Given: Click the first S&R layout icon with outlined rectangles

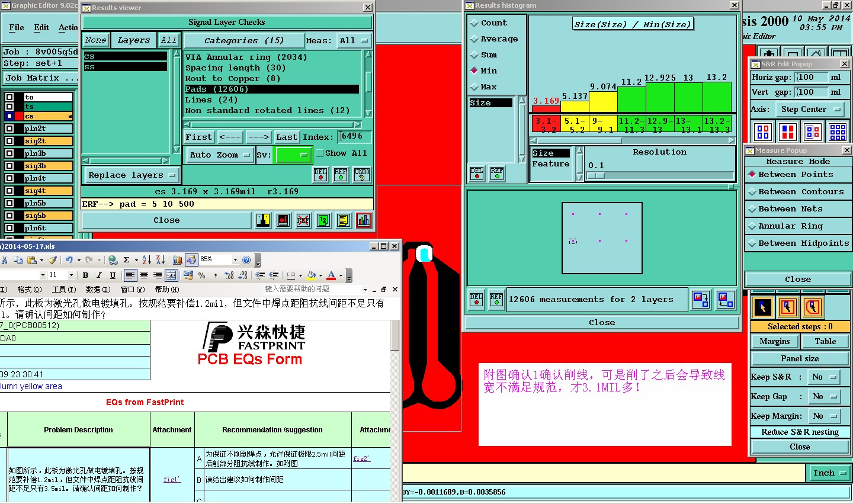Looking at the screenshot, I should [x=763, y=131].
